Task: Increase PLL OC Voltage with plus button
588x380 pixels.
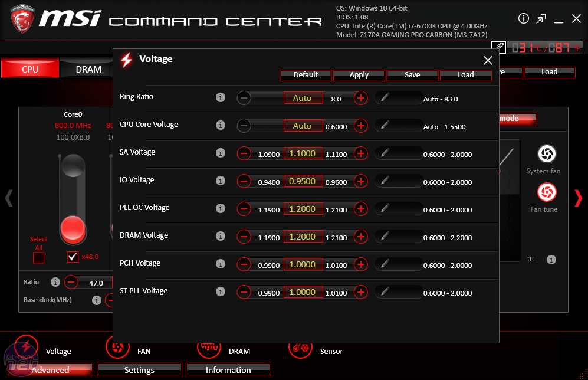Action: pyautogui.click(x=361, y=209)
